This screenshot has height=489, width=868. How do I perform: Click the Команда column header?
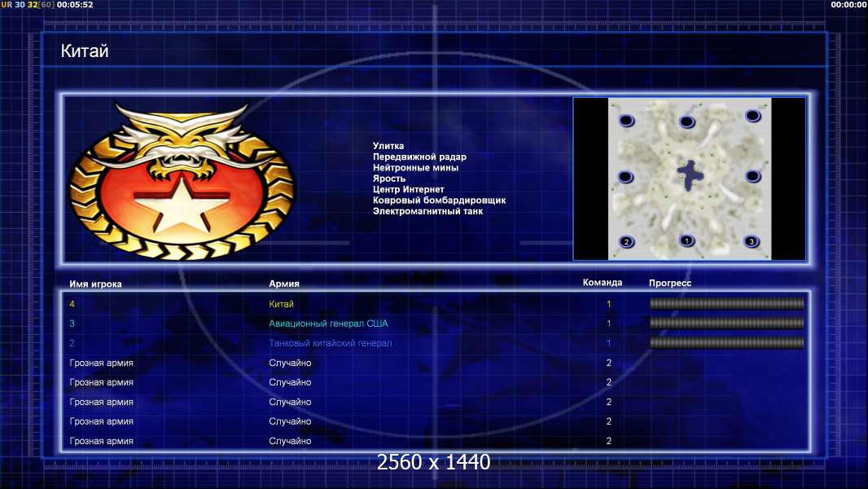603,283
